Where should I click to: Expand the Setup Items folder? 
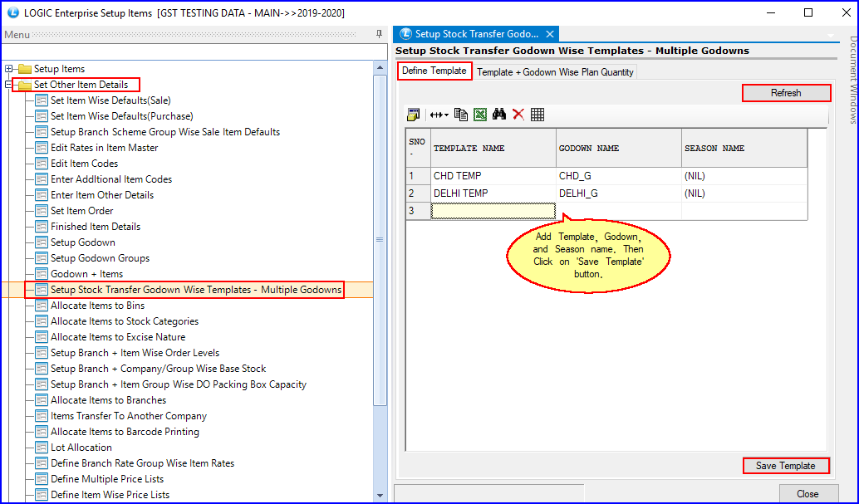click(x=9, y=69)
